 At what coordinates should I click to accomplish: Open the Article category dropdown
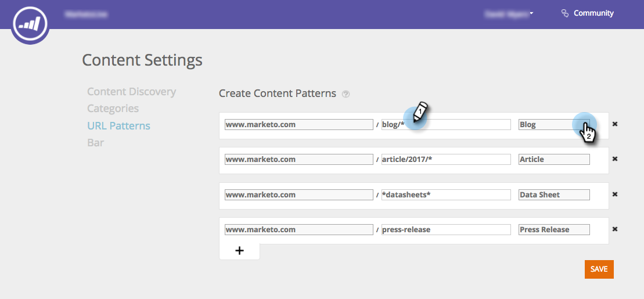[x=554, y=159]
